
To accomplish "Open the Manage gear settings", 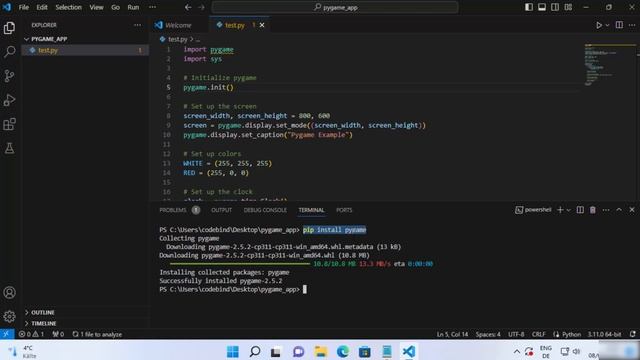I will click(x=9, y=316).
